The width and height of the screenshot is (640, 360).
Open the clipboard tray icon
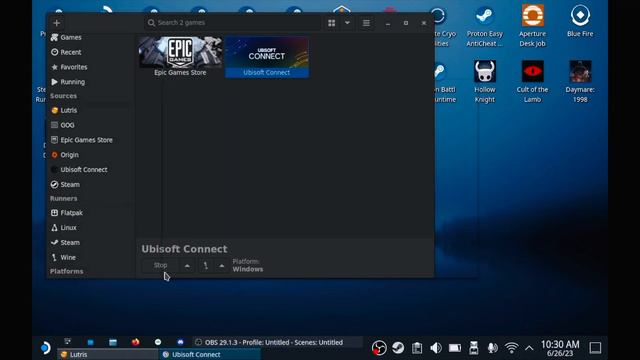pyautogui.click(x=417, y=348)
